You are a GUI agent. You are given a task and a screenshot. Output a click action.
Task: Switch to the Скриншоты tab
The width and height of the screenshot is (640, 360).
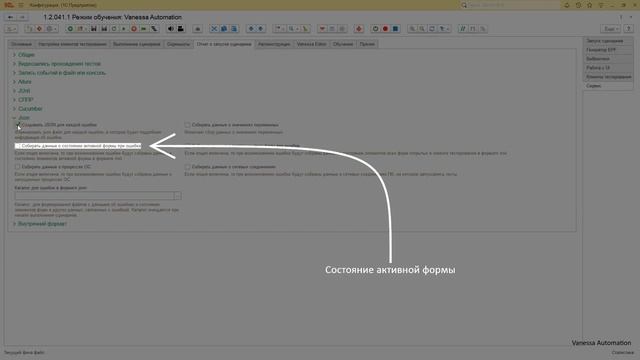click(178, 44)
